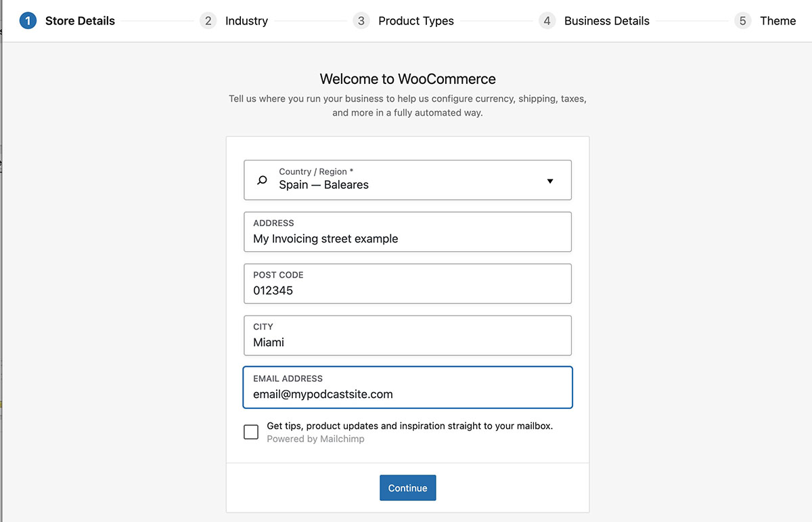This screenshot has height=522, width=812.
Task: Click the 'Powered by Mailchimp' text
Action: (x=315, y=439)
